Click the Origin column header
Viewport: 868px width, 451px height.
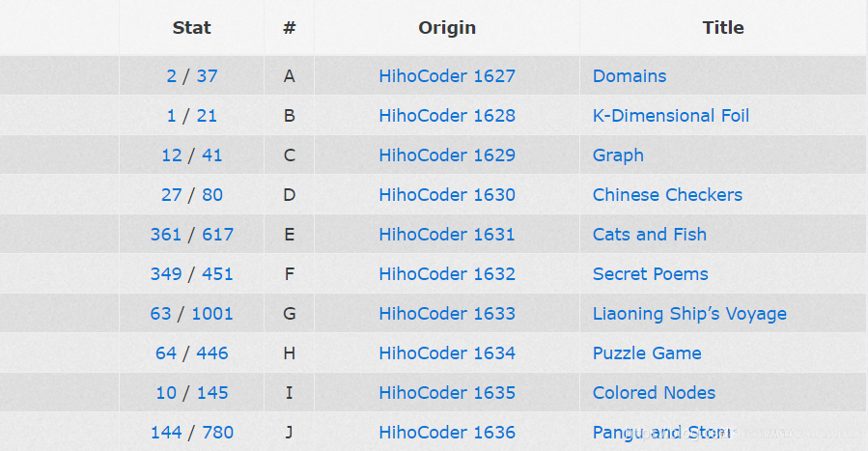tap(447, 28)
